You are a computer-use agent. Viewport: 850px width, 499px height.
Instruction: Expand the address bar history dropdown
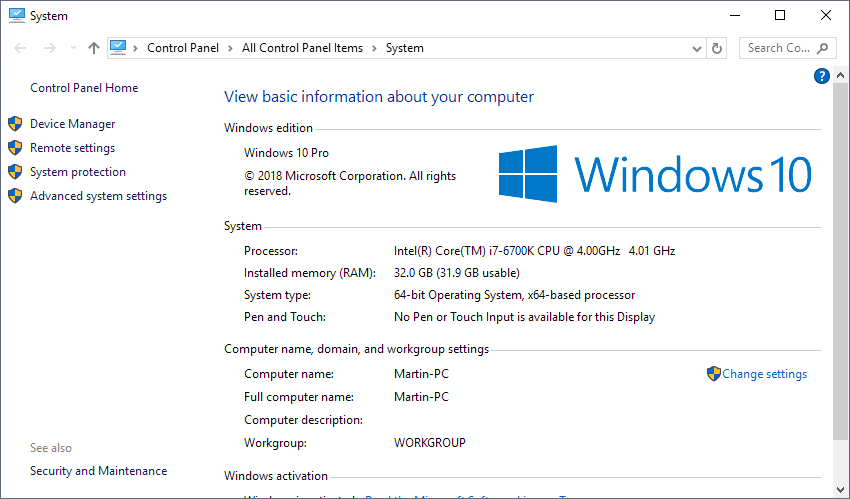(697, 49)
